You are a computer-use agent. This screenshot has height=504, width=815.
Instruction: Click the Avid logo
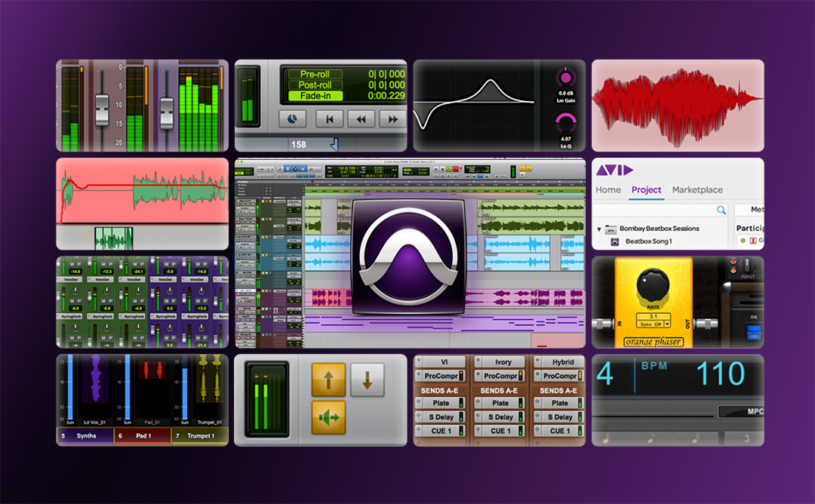point(614,171)
